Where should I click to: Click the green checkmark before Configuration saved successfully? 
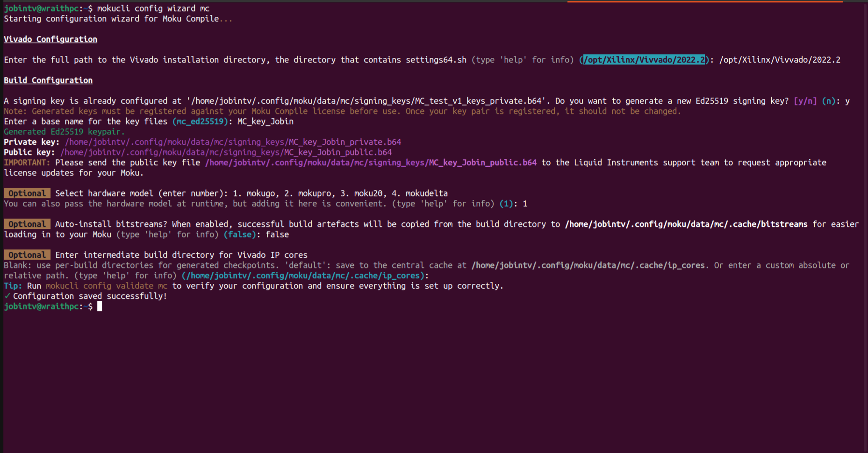[7, 296]
